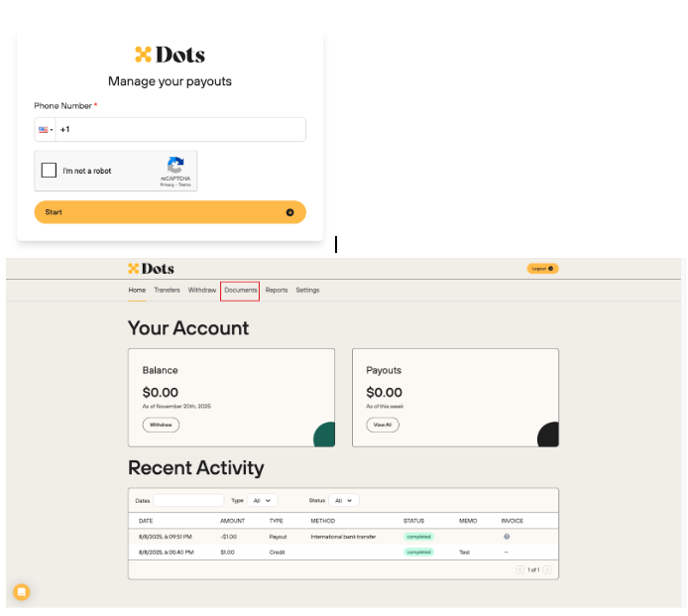The width and height of the screenshot is (688, 616).
Task: Check the I'm not a robot checkbox
Action: click(49, 170)
